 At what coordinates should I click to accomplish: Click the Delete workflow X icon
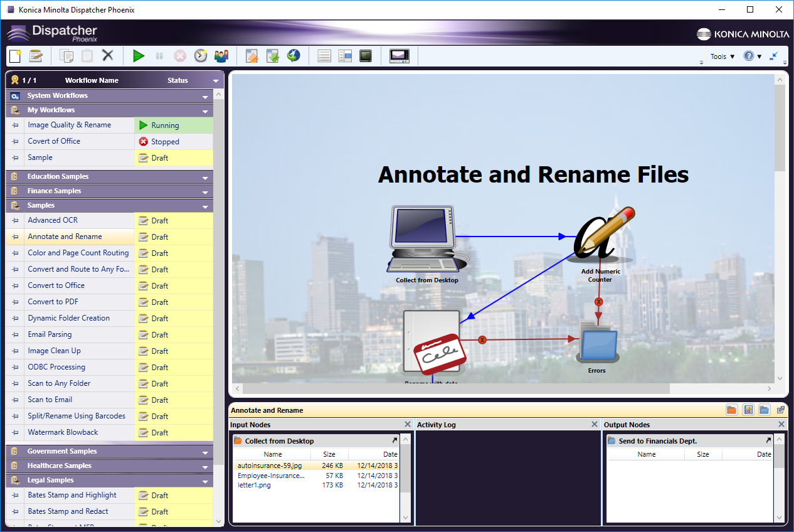(108, 55)
